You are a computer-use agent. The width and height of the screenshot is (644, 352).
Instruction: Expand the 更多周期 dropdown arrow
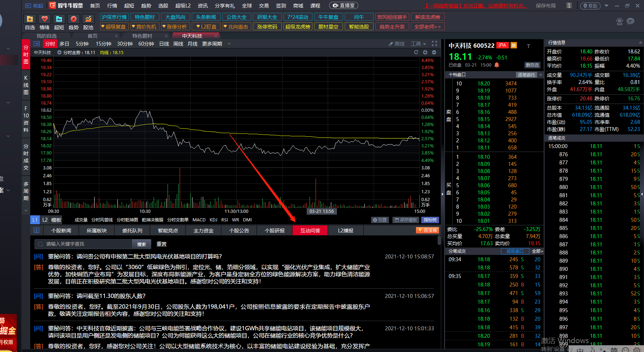point(229,44)
